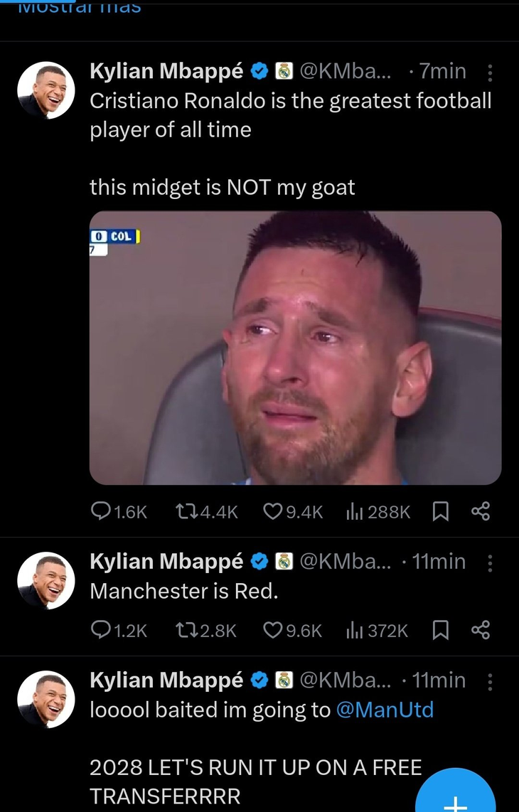519x812 pixels.
Task: View analytics showing 288K views
Action: 355,511
